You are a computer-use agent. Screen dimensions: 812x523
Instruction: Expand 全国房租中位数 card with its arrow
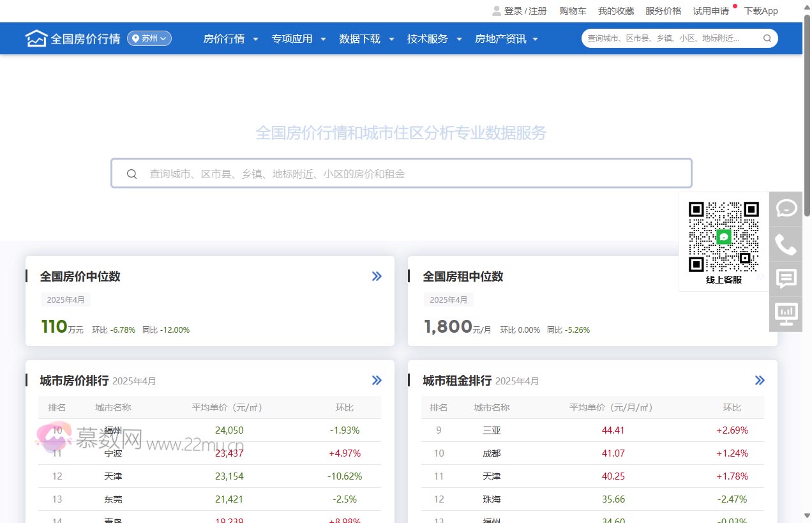[760, 276]
